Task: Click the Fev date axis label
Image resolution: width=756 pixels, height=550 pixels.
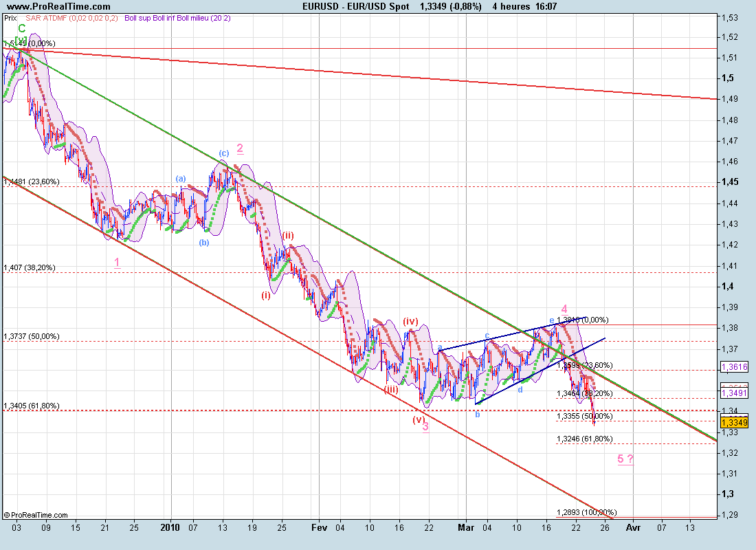Action: (319, 528)
